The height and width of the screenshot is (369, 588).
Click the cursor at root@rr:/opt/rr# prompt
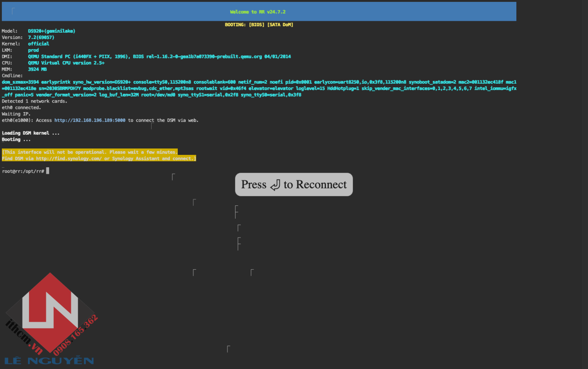[x=47, y=171]
